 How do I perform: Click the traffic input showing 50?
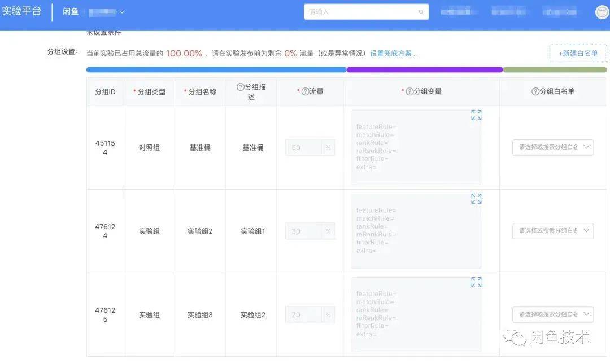click(x=303, y=148)
